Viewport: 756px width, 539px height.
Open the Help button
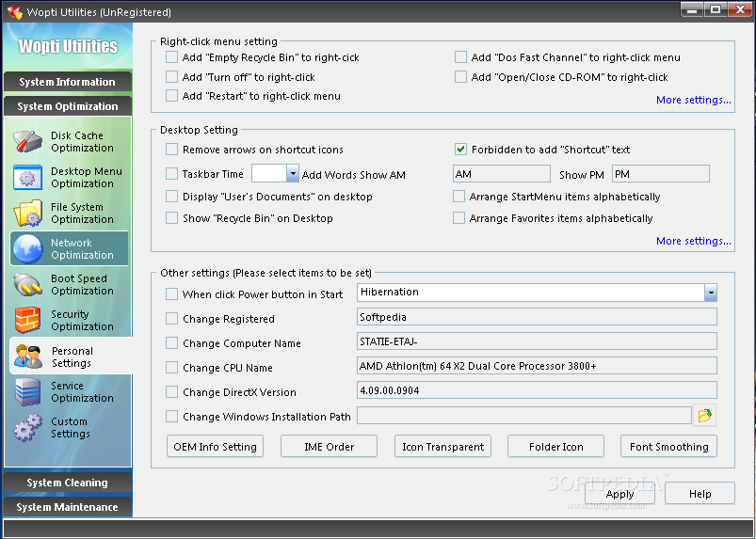pos(700,494)
